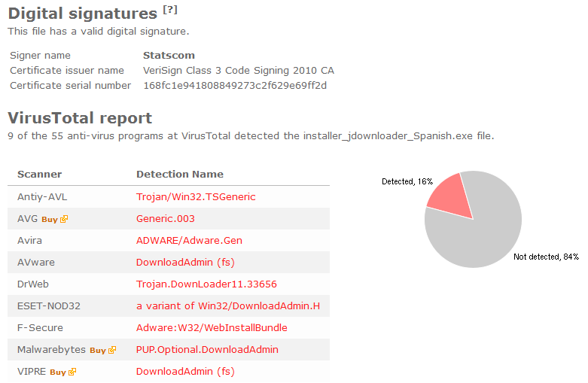
Task: Click the Win32/DownloadAdmin.H variant detection
Action: pos(228,305)
